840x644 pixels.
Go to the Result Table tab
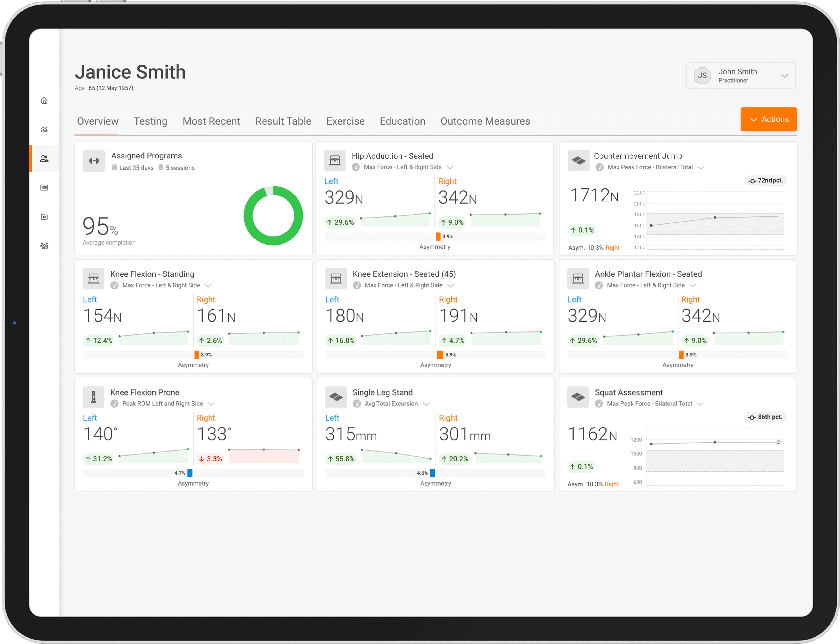(283, 121)
